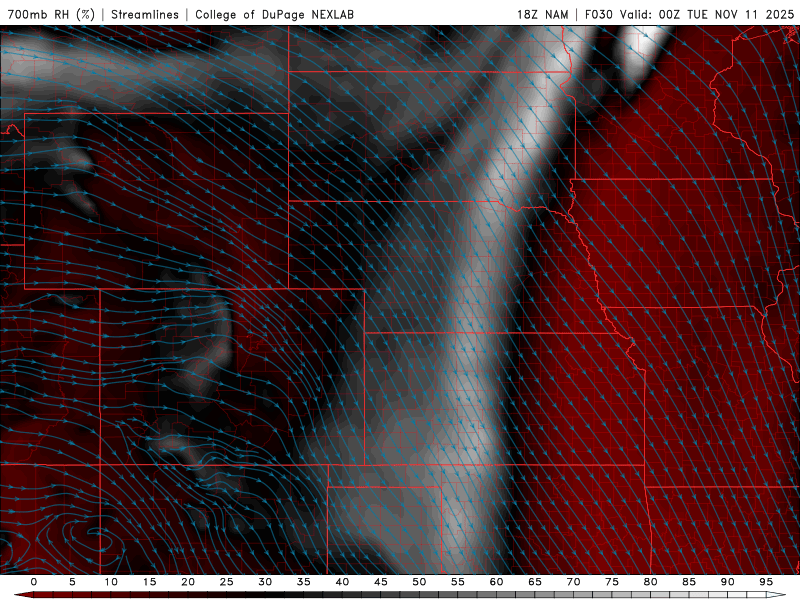The width and height of the screenshot is (800, 600).
Task: Click the "45" label on the RH scale
Action: (381, 582)
